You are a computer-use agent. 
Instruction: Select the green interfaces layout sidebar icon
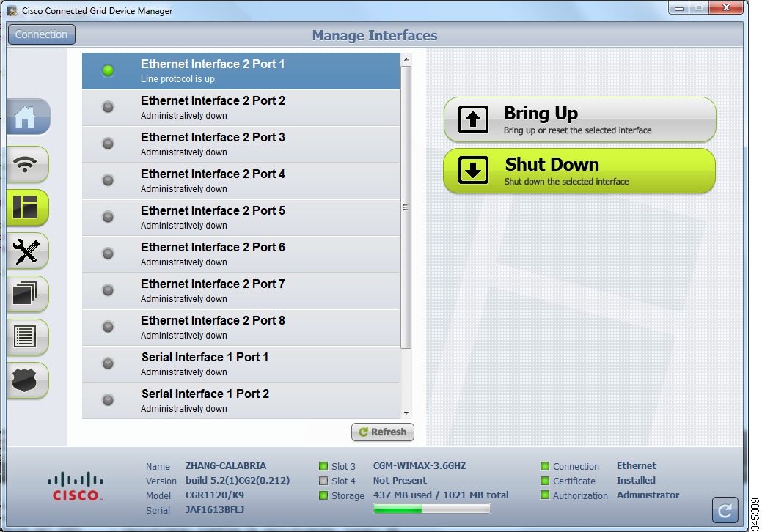[x=27, y=208]
